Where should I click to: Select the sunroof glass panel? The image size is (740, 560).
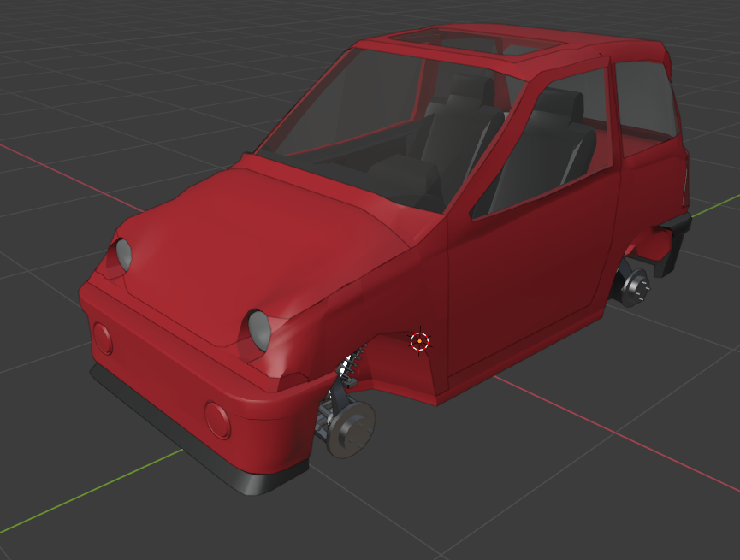pyautogui.click(x=477, y=42)
